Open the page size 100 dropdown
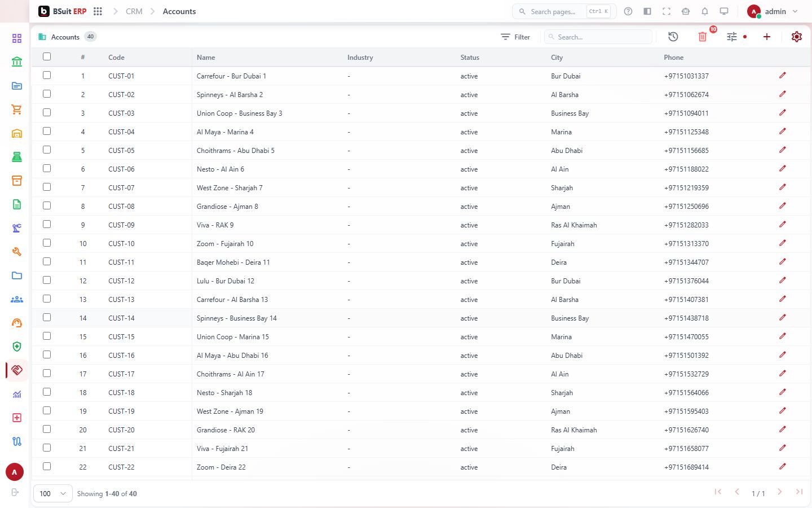 click(x=53, y=493)
